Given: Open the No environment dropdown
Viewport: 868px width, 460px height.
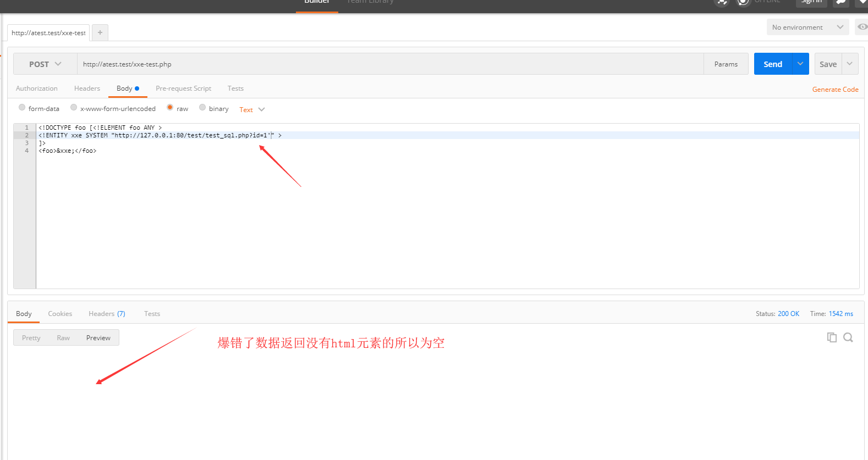Looking at the screenshot, I should (x=807, y=27).
